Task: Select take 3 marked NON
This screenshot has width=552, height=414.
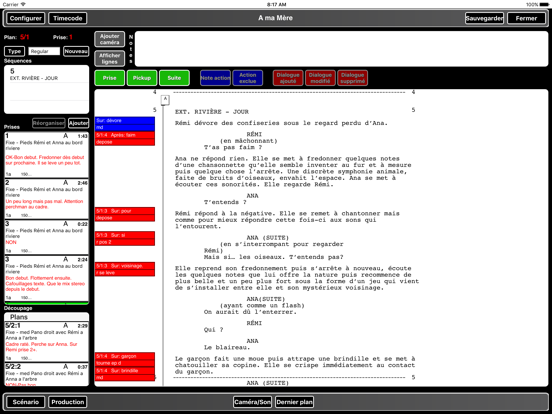Action: [46, 237]
